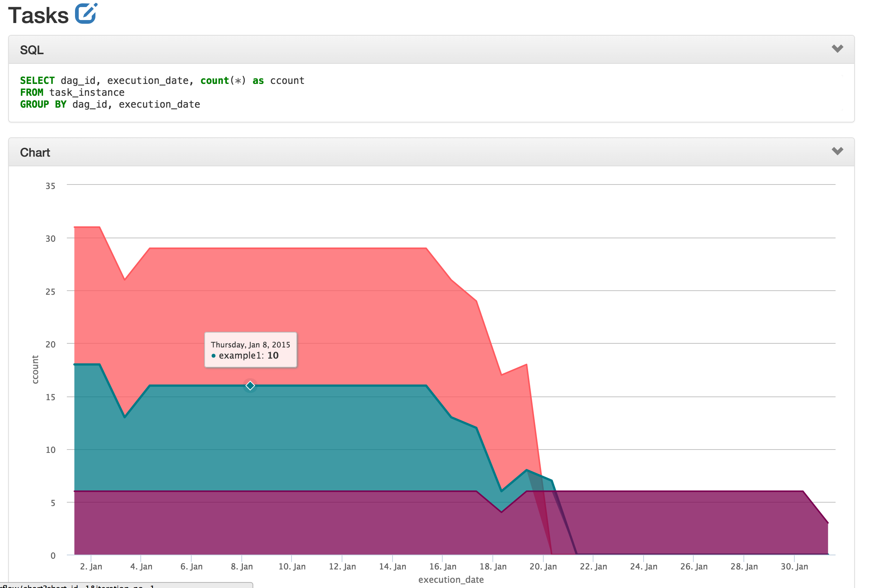The height and width of the screenshot is (588, 869).
Task: Open the chart link shown in status bar
Action: tap(75, 585)
